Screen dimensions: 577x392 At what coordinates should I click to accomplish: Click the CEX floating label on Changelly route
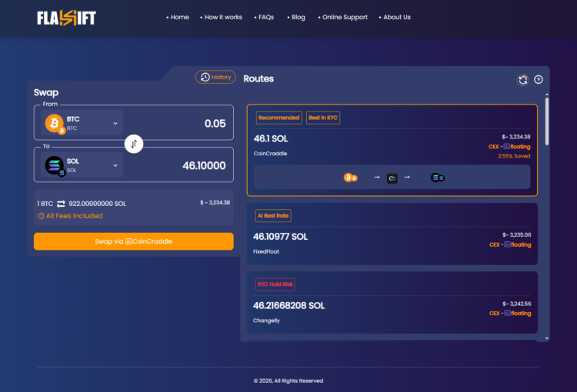tap(510, 314)
